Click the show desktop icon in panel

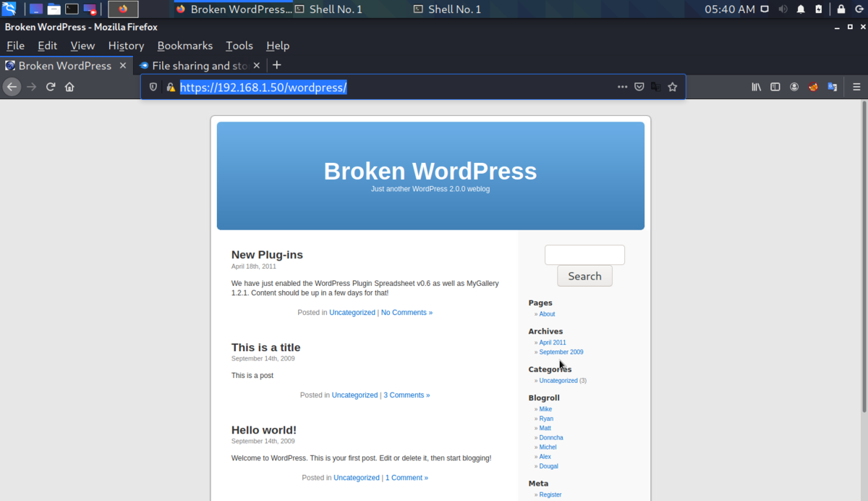tap(36, 9)
